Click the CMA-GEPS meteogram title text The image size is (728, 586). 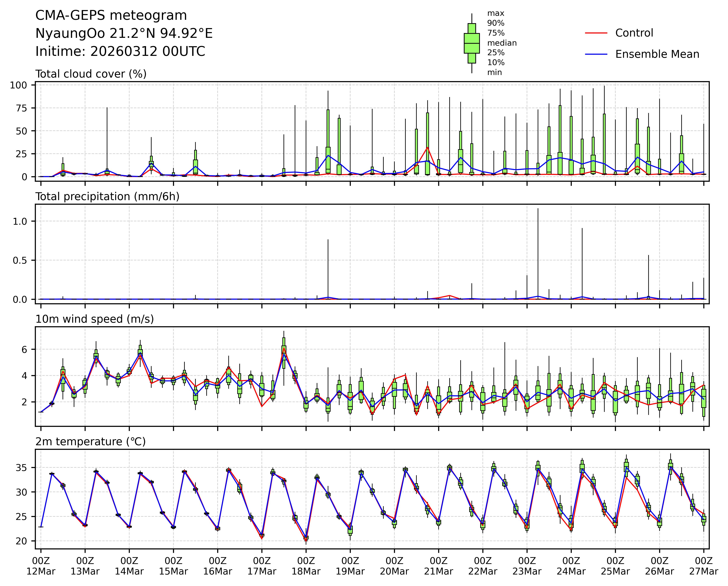tap(111, 15)
